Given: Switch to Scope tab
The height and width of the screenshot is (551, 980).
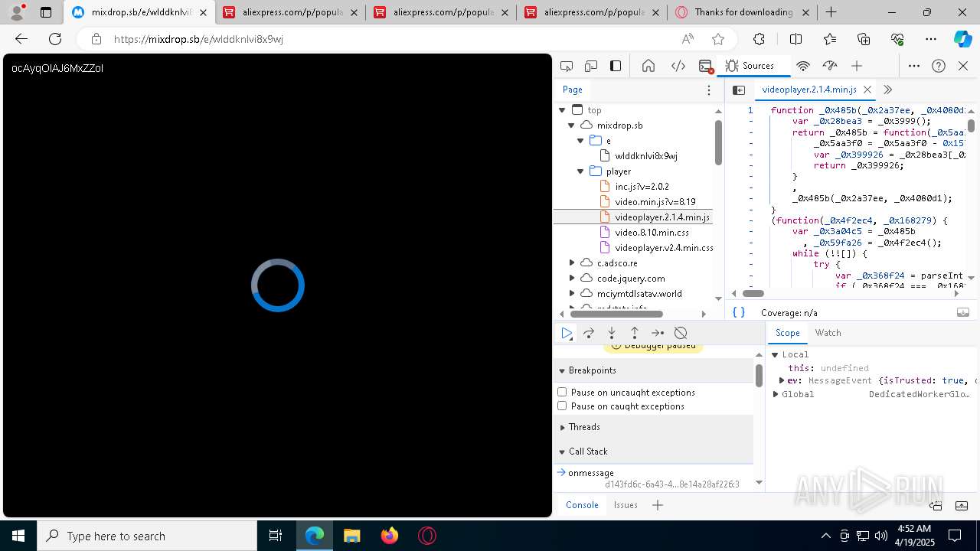Looking at the screenshot, I should click(787, 333).
